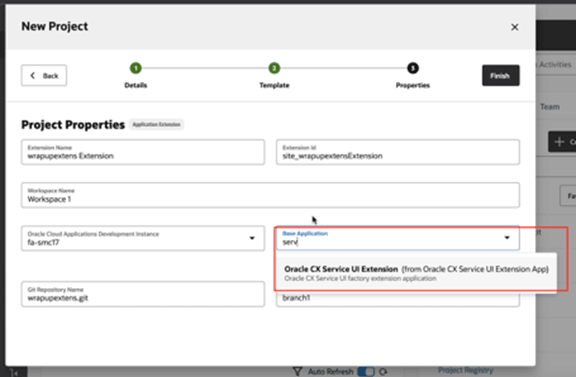Jump to step 2 Template
This screenshot has width=576, height=377.
pos(274,68)
